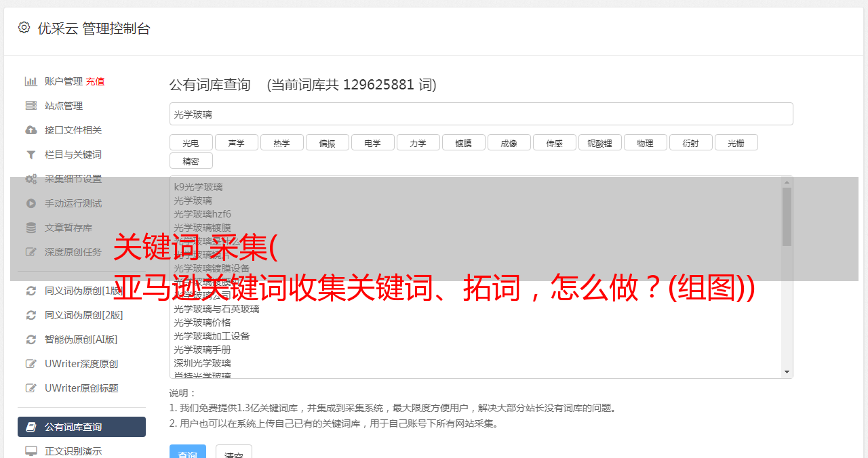Select 光学玻璃hzf6 in the results list
868x458 pixels.
click(202, 214)
